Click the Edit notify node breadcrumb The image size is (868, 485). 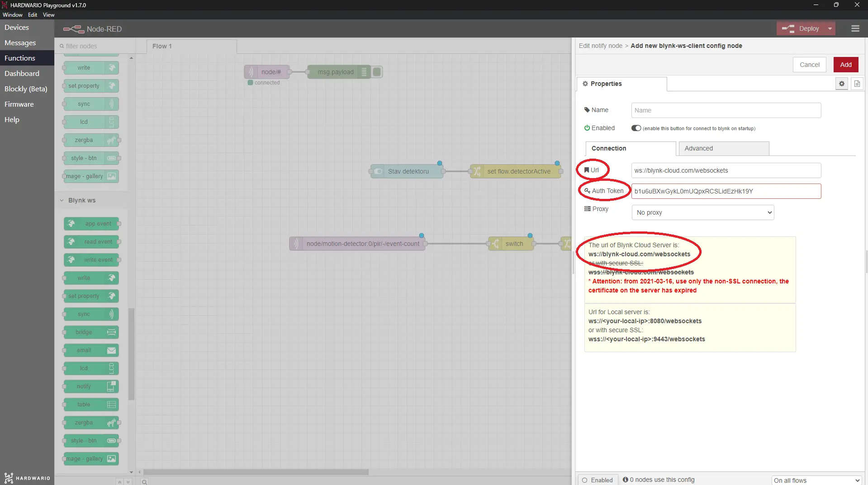[x=600, y=46]
